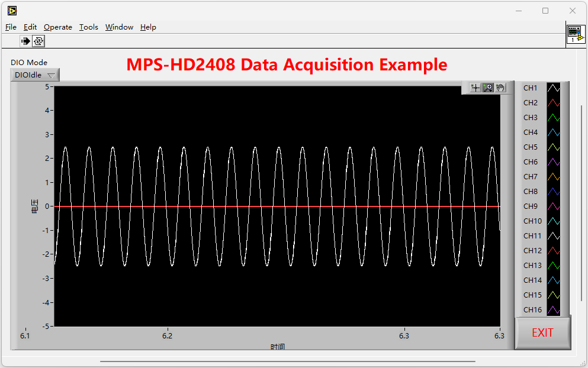Select the crosshair cursor tool in graph palette

[x=475, y=88]
